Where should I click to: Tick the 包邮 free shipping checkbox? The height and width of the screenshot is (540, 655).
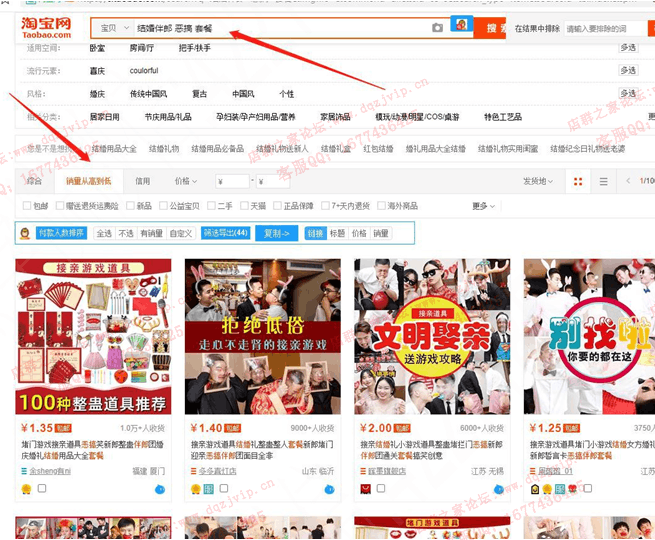tap(27, 205)
